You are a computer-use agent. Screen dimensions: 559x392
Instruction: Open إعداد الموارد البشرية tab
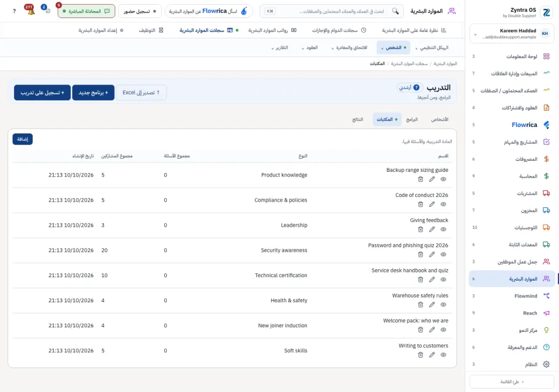point(101,30)
